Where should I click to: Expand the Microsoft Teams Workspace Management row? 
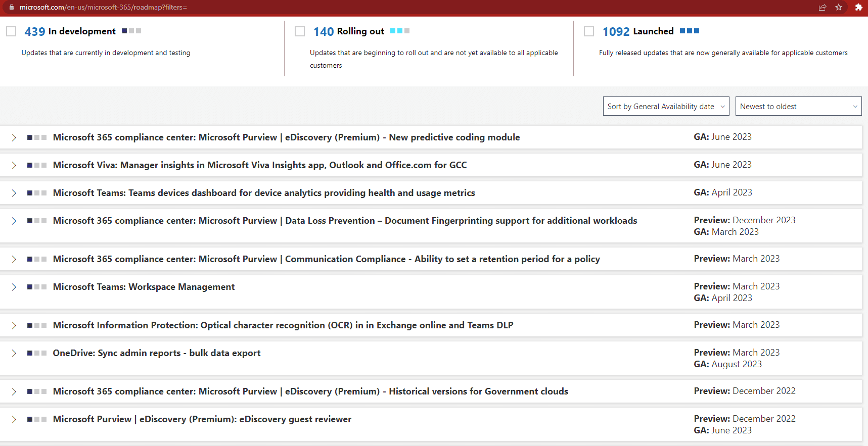tap(14, 287)
